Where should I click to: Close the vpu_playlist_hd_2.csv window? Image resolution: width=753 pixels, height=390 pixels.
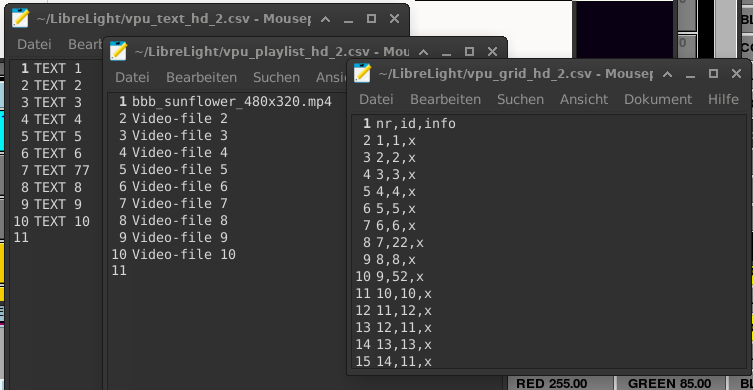point(492,52)
